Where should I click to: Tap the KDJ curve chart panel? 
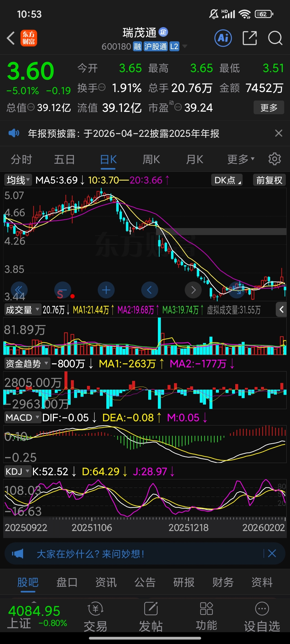(145, 498)
